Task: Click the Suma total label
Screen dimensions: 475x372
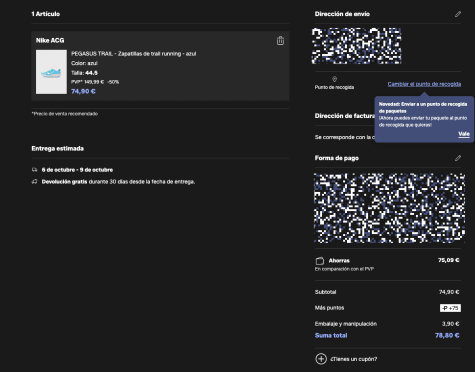Action: tap(331, 336)
